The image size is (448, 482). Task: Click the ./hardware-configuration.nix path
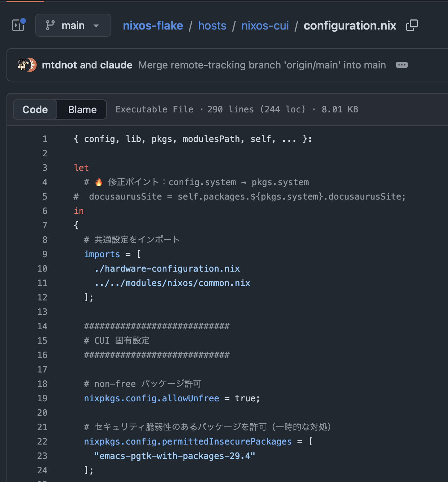(x=167, y=269)
